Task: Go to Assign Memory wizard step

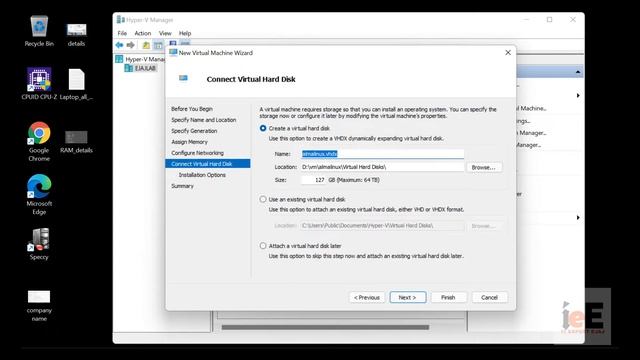Action: tap(189, 142)
